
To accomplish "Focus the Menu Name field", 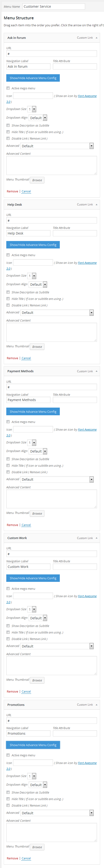I will pos(54,7).
